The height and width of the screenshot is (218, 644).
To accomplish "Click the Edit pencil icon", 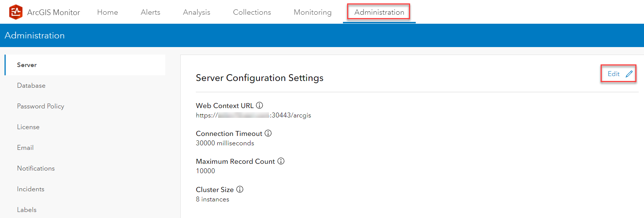I will (x=629, y=74).
